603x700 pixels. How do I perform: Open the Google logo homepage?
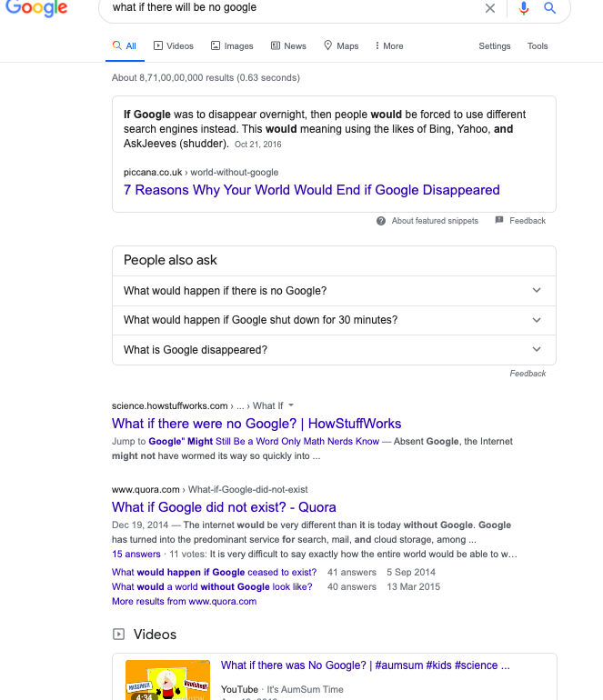(36, 8)
